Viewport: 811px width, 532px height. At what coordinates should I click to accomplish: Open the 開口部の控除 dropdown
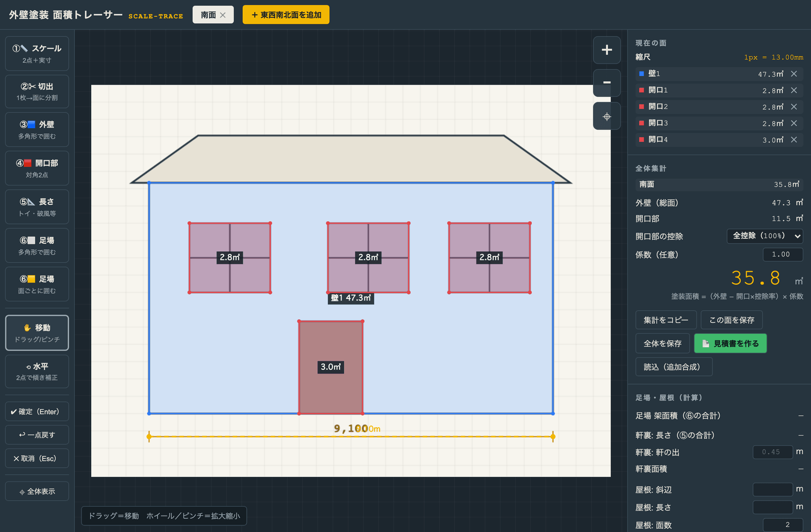(x=765, y=236)
